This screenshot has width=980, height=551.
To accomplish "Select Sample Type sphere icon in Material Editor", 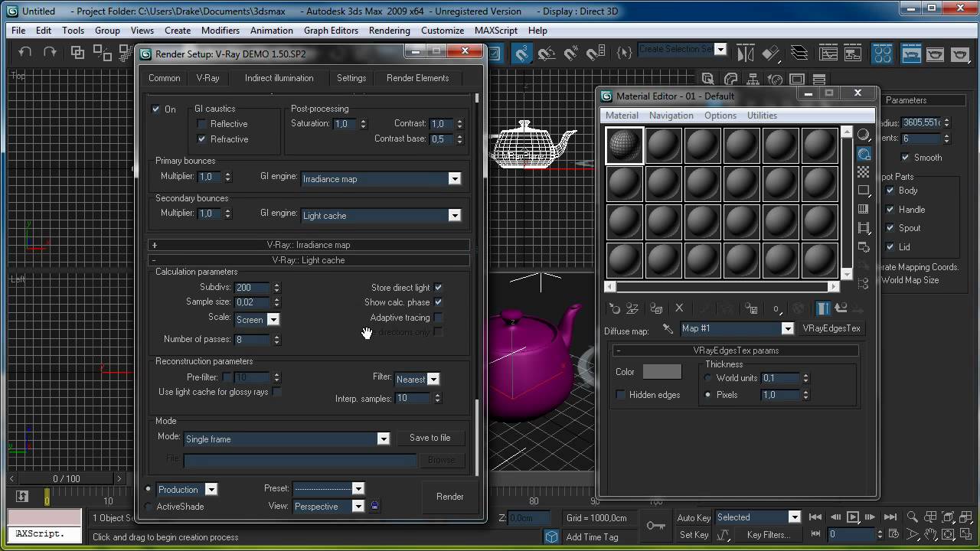I will coord(864,135).
